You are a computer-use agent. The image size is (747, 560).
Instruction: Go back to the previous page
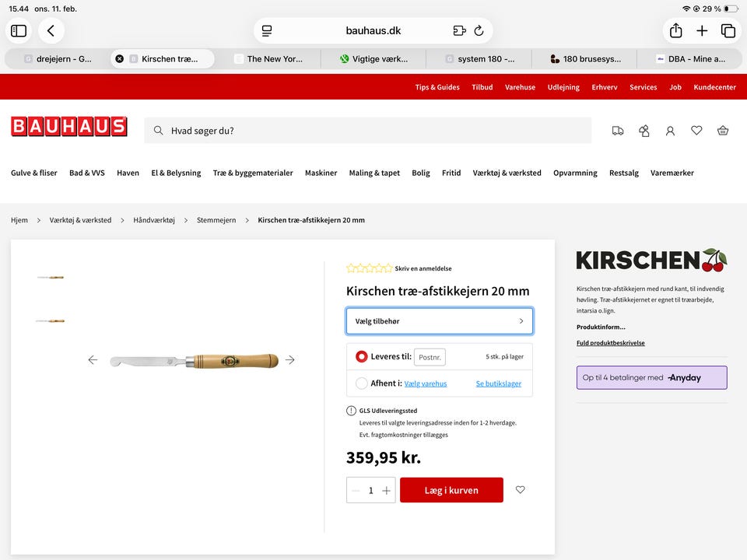coord(51,31)
